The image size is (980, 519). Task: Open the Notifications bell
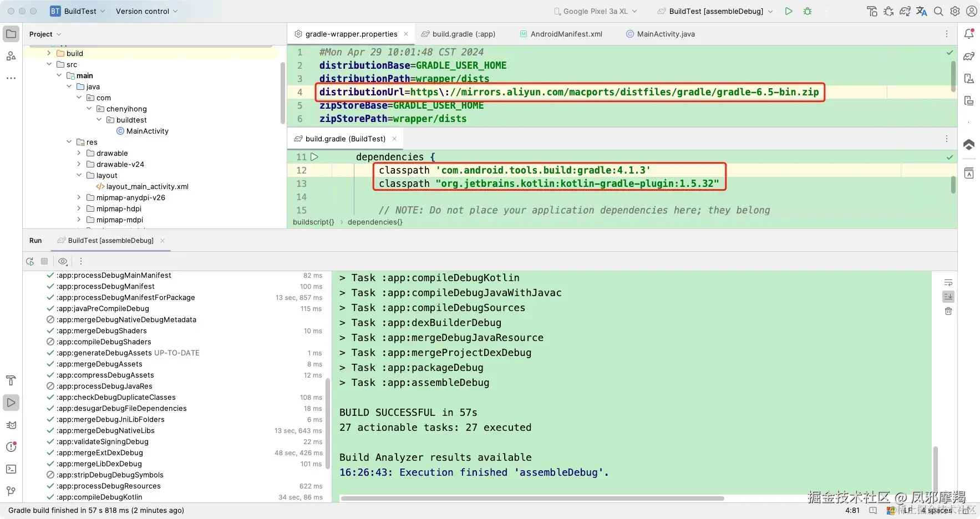pyautogui.click(x=969, y=34)
